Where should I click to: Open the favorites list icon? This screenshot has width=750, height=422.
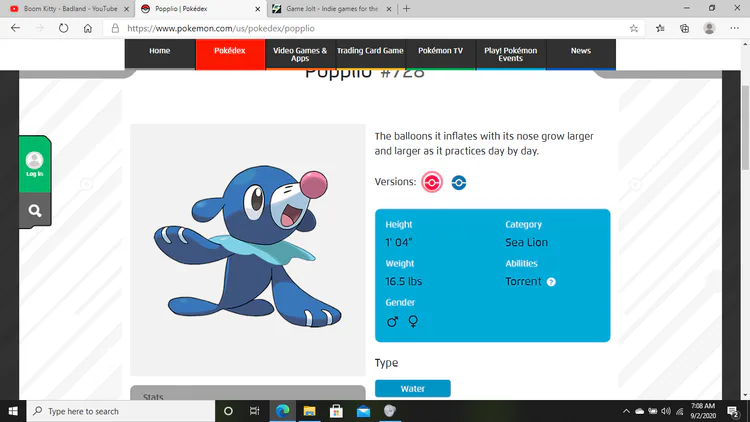[x=660, y=28]
